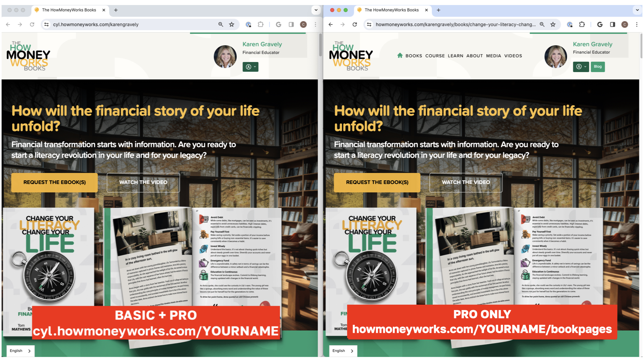
Task: Click the home icon beside BOOKS
Action: [x=400, y=55]
